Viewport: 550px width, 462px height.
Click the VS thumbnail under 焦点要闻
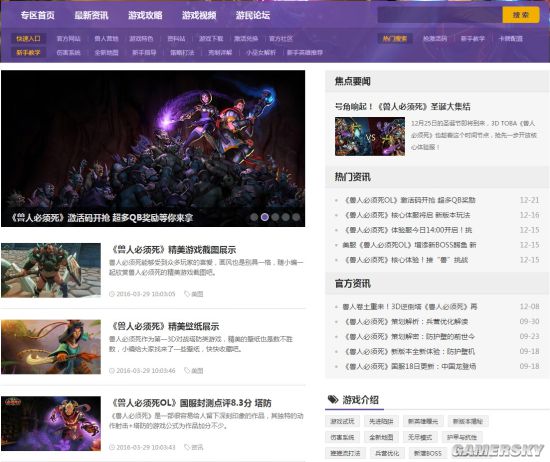click(370, 136)
